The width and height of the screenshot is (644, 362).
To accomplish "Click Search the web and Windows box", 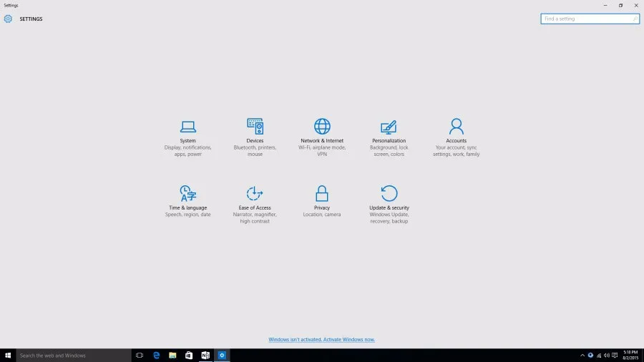I will (x=74, y=356).
